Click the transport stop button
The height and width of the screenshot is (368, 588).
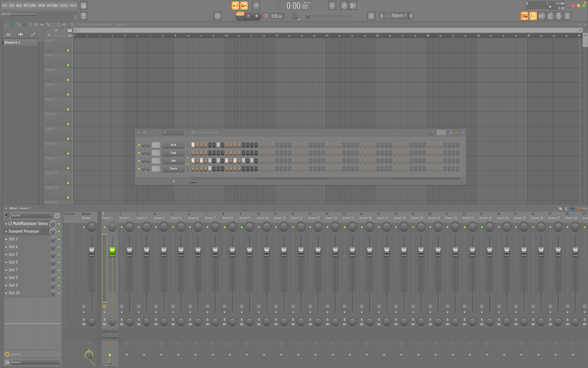click(257, 16)
